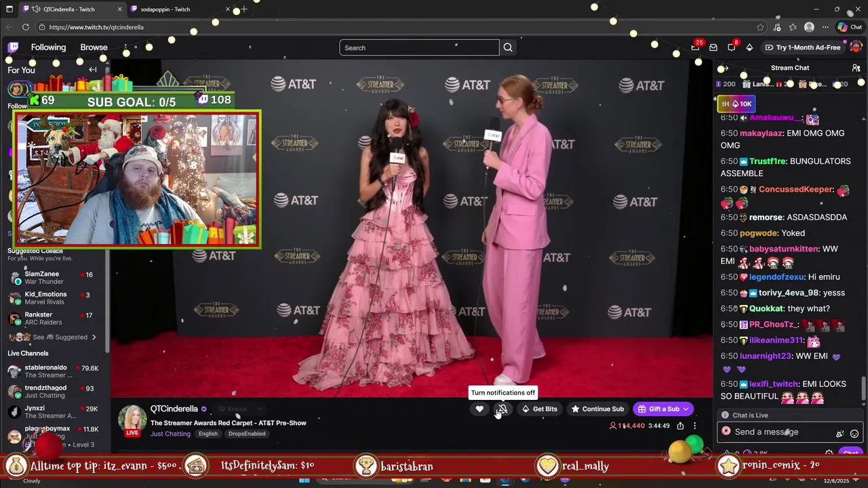
Task: Click the Twitch search input field
Action: (x=419, y=47)
